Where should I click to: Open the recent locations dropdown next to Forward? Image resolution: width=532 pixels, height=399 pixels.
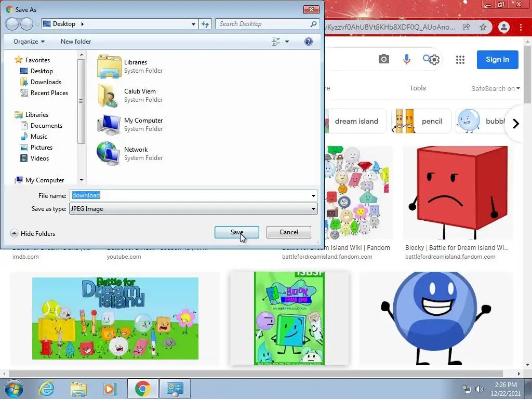click(37, 24)
